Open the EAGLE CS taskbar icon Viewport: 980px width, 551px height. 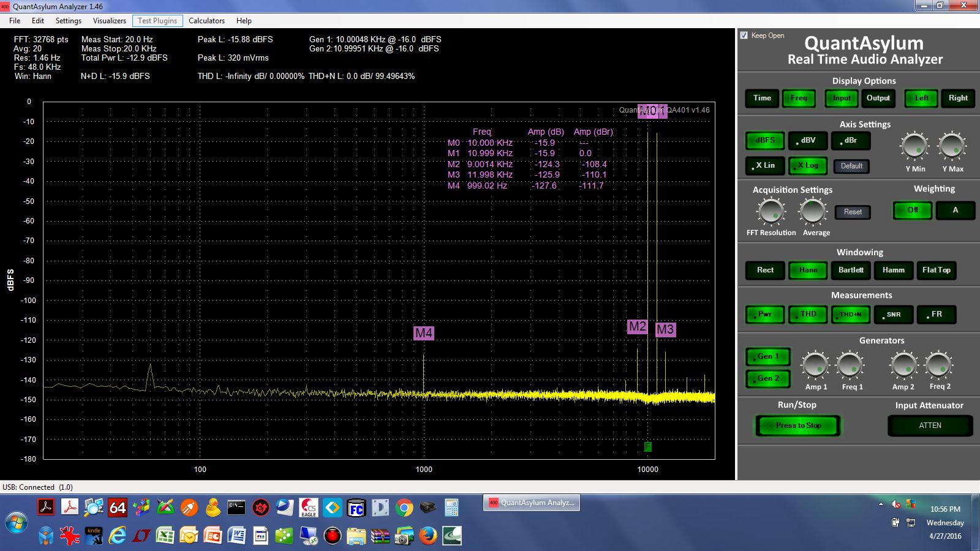pos(308,508)
